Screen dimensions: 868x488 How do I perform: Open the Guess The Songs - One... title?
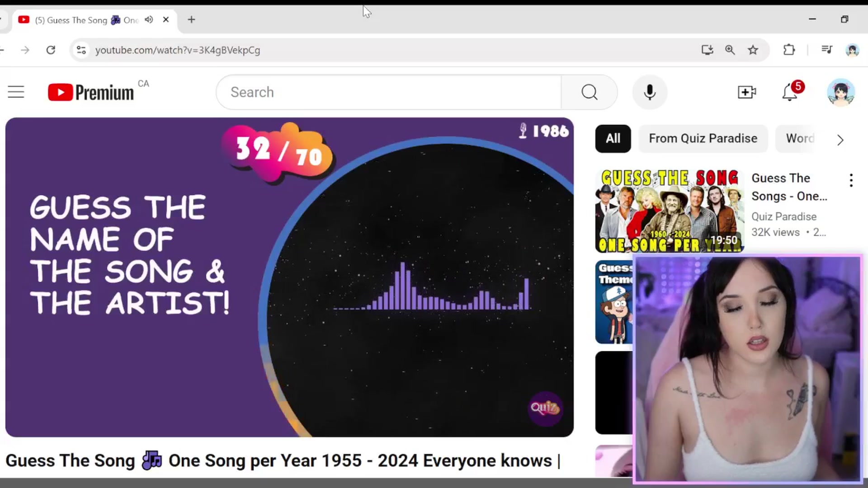(x=789, y=187)
